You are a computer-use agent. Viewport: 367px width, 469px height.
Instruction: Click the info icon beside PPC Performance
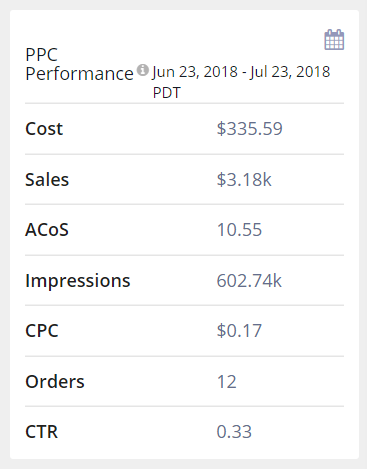click(x=143, y=70)
